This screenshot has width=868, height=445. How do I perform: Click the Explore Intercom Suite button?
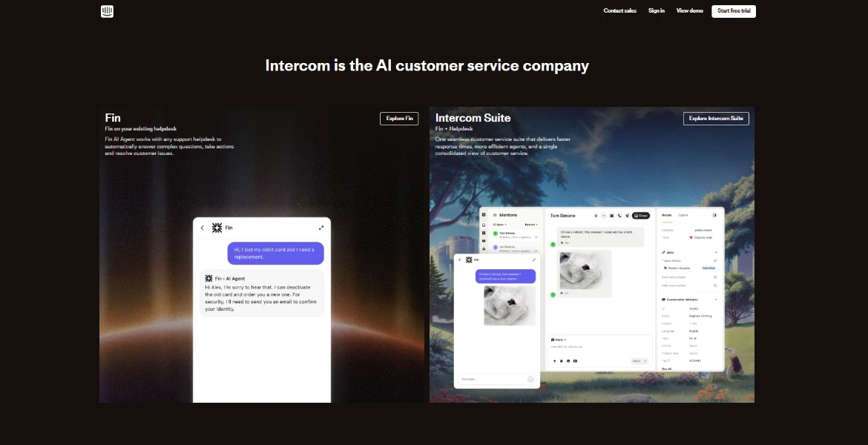click(x=717, y=118)
